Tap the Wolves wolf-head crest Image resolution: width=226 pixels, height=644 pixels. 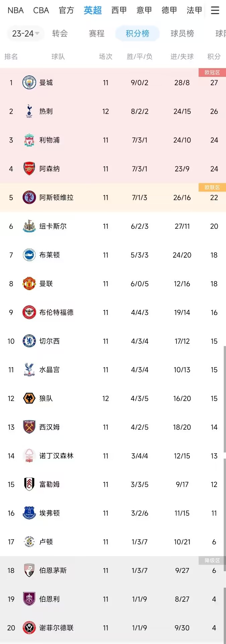pos(29,398)
